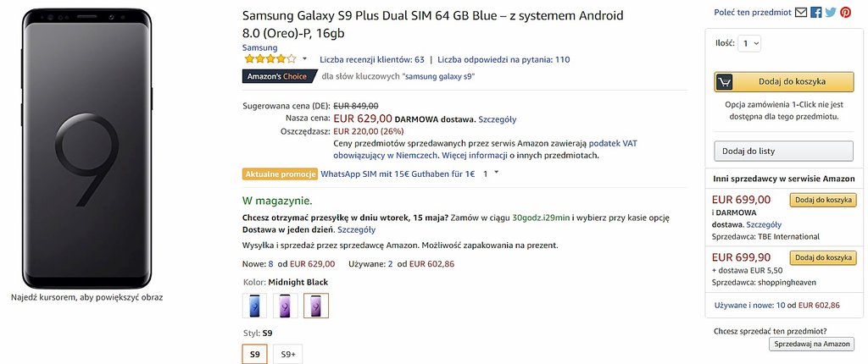
Task: Open the Ilość quantity dropdown
Action: [x=749, y=43]
